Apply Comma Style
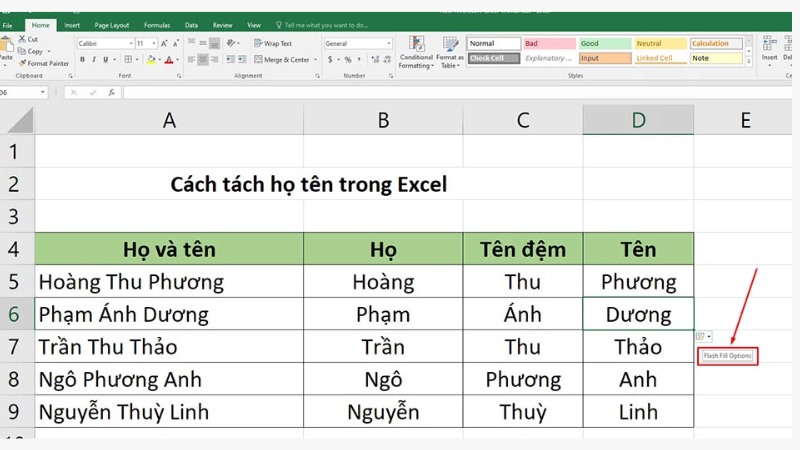800x450 pixels. 360,60
